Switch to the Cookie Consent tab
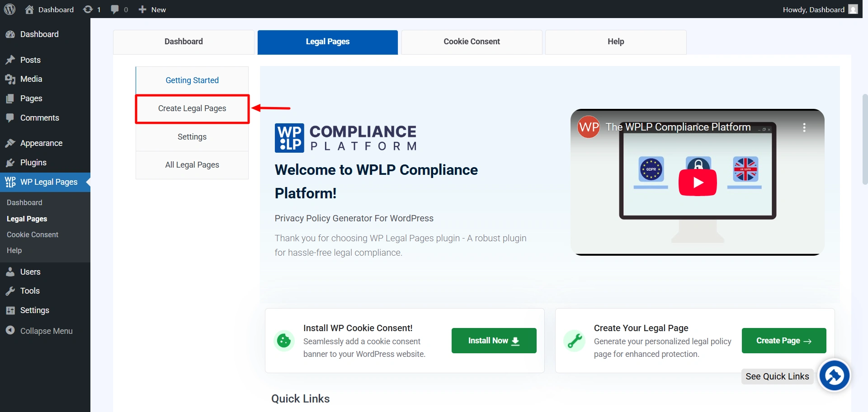Screen dimensions: 868x412 pos(472,42)
